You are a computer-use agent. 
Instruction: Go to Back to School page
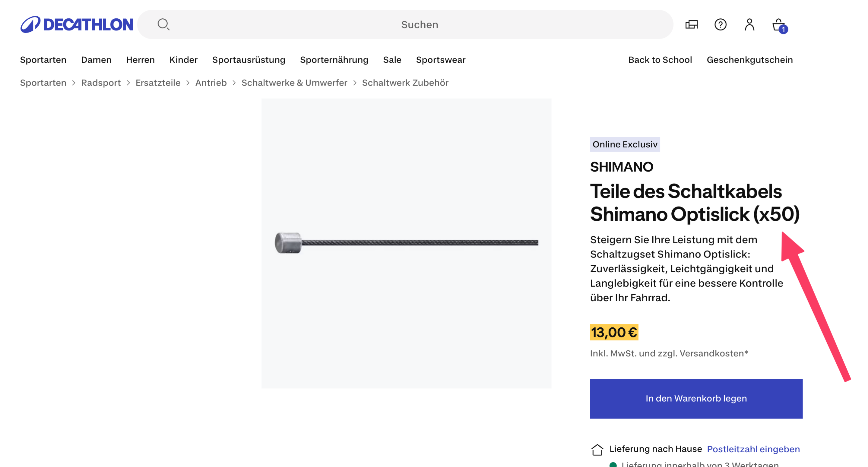tap(660, 60)
